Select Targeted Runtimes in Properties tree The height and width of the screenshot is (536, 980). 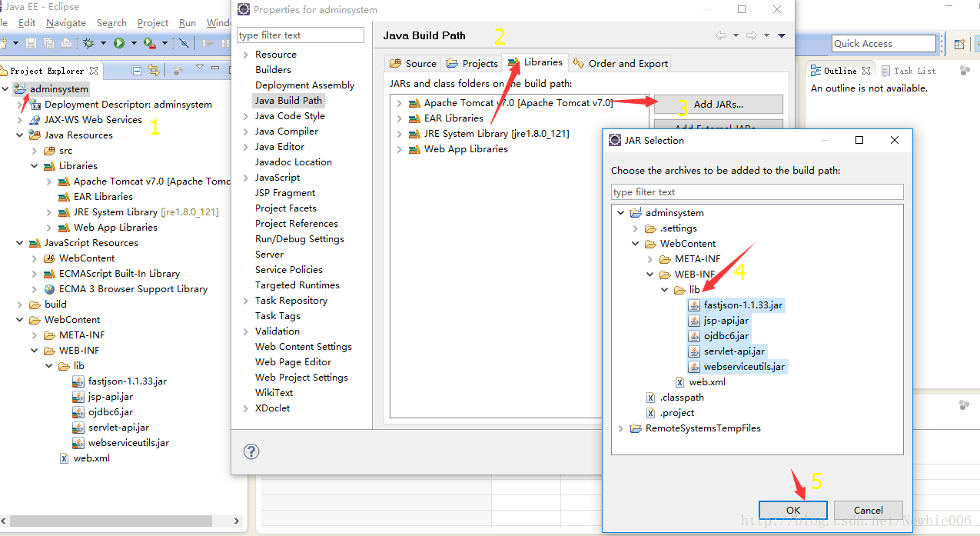pos(297,285)
